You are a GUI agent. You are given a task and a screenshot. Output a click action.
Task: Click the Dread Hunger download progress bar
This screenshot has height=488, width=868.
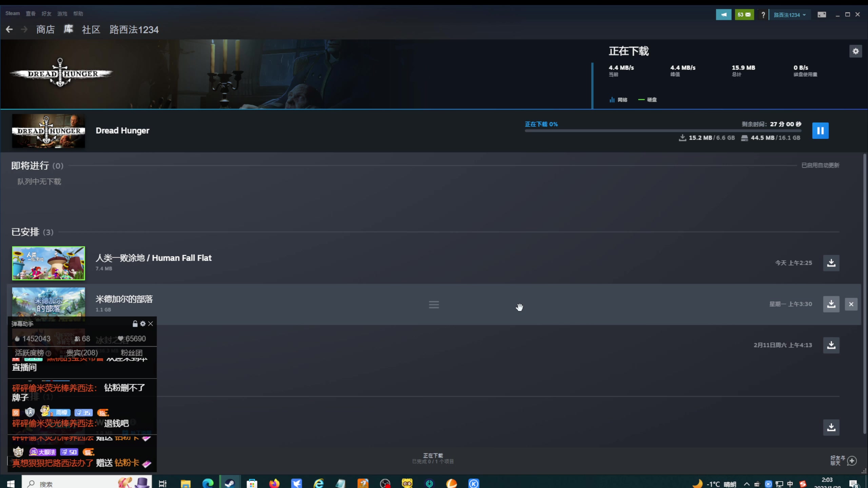(x=663, y=130)
